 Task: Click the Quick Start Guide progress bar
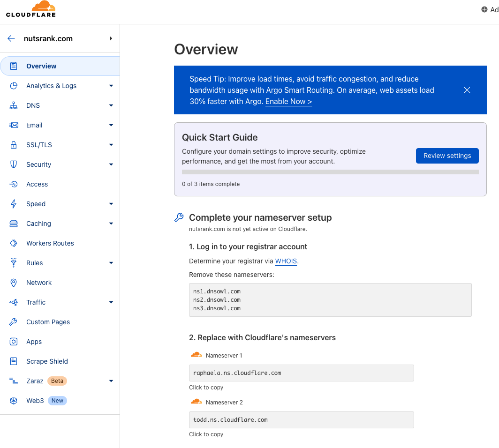pos(330,172)
